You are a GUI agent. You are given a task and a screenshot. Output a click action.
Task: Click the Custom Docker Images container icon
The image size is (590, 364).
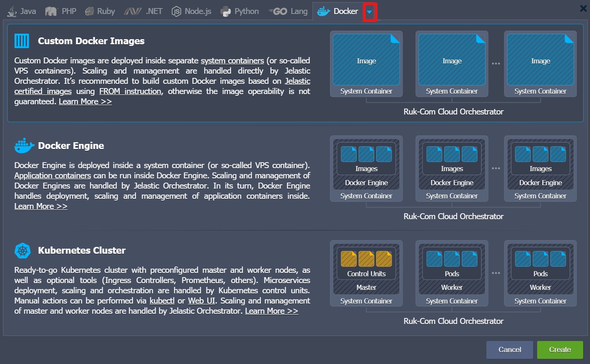coord(22,41)
